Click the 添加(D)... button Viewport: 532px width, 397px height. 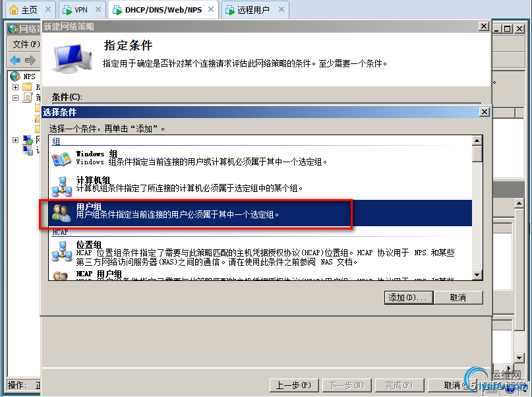point(409,297)
